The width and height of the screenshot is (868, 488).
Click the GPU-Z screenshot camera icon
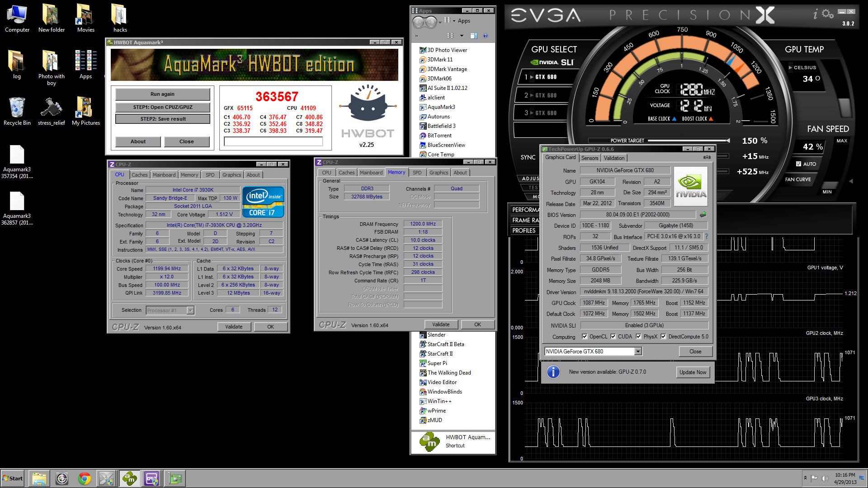click(x=707, y=157)
